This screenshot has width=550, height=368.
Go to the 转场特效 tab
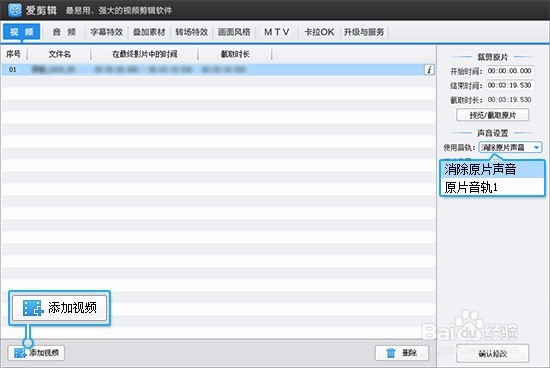point(192,32)
